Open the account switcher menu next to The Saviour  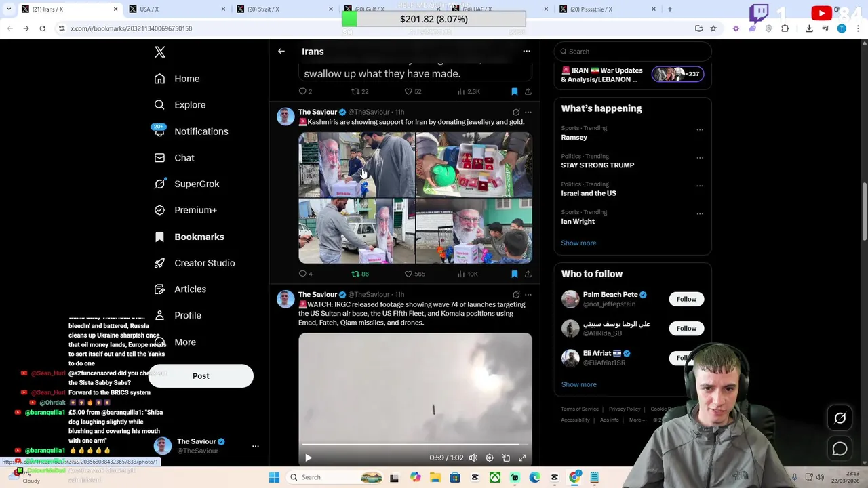pyautogui.click(x=256, y=446)
